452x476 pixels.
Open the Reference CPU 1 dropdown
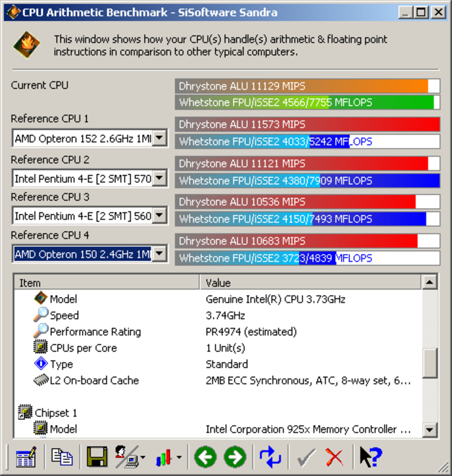[159, 138]
